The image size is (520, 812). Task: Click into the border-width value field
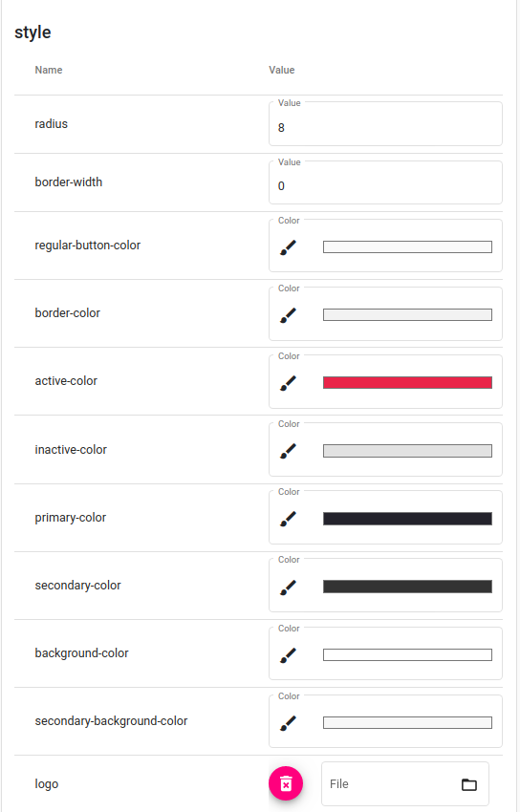tap(385, 182)
